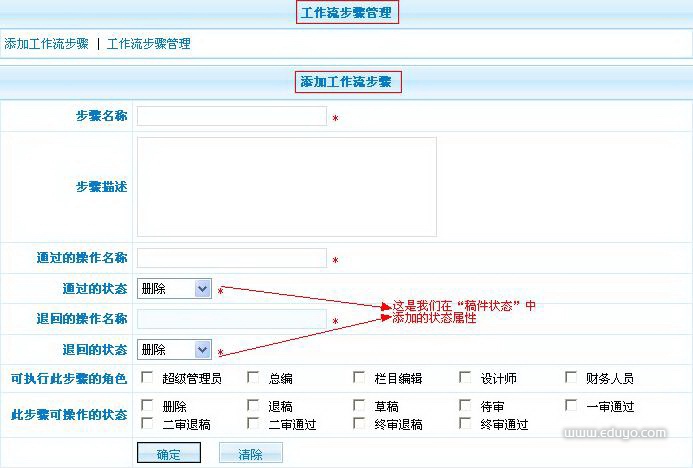The height and width of the screenshot is (468, 693).
Task: Check the 财务人员 role checkbox
Action: pyautogui.click(x=571, y=378)
